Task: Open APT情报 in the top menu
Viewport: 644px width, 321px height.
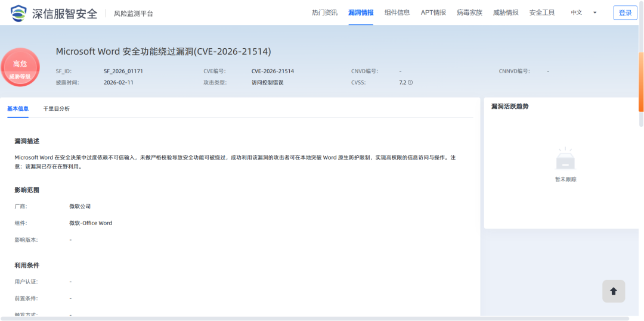Action: pyautogui.click(x=434, y=13)
